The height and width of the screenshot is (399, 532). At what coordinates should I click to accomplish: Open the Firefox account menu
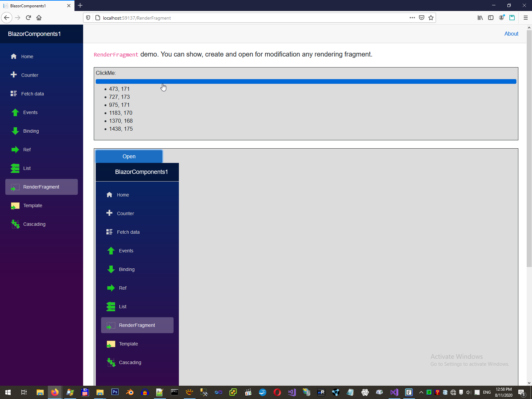pyautogui.click(x=501, y=18)
